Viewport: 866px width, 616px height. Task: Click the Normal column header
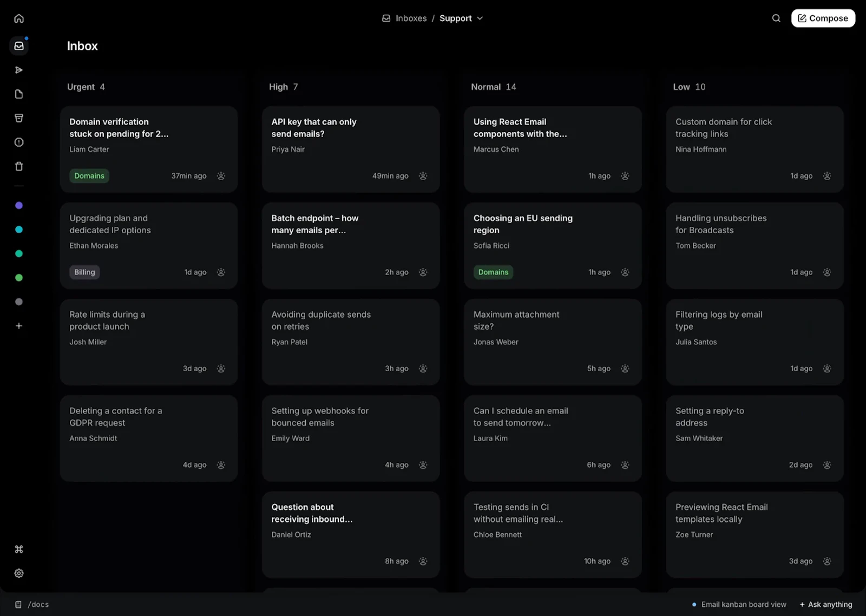coord(494,87)
